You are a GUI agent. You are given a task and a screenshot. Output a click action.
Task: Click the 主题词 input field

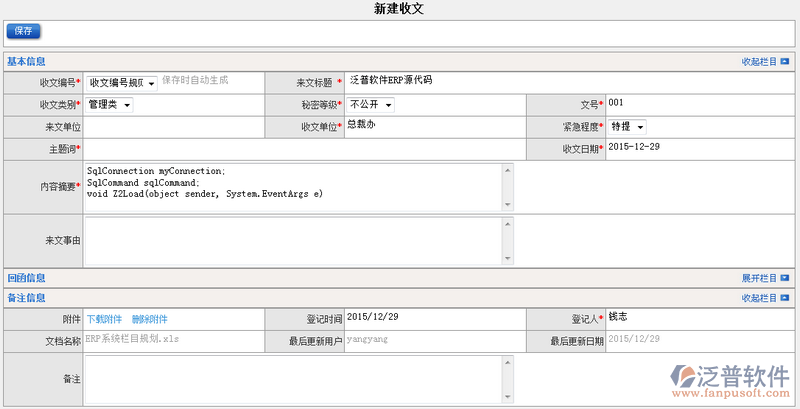click(x=305, y=149)
